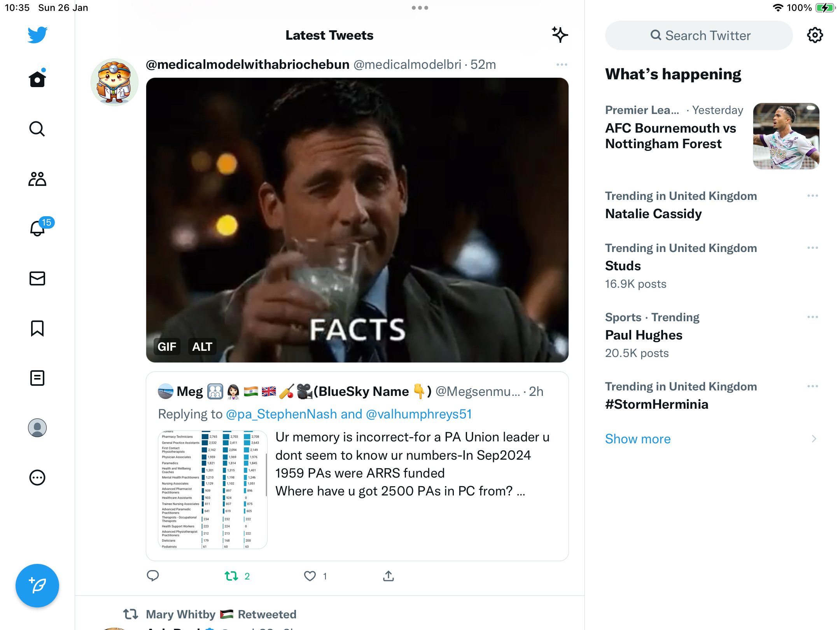This screenshot has height=630, width=840.
Task: Open Messages envelope icon
Action: pos(37,278)
